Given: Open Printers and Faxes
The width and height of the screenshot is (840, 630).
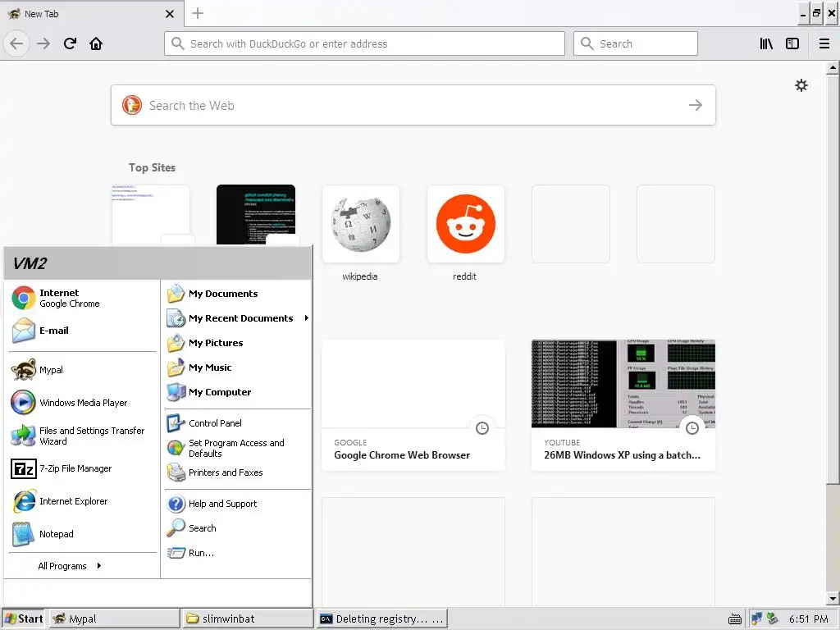Looking at the screenshot, I should click(238, 472).
